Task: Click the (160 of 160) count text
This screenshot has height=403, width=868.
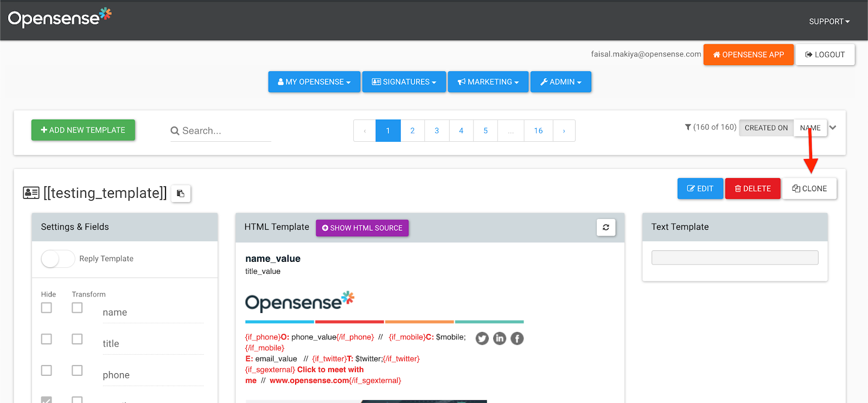Action: click(x=715, y=127)
